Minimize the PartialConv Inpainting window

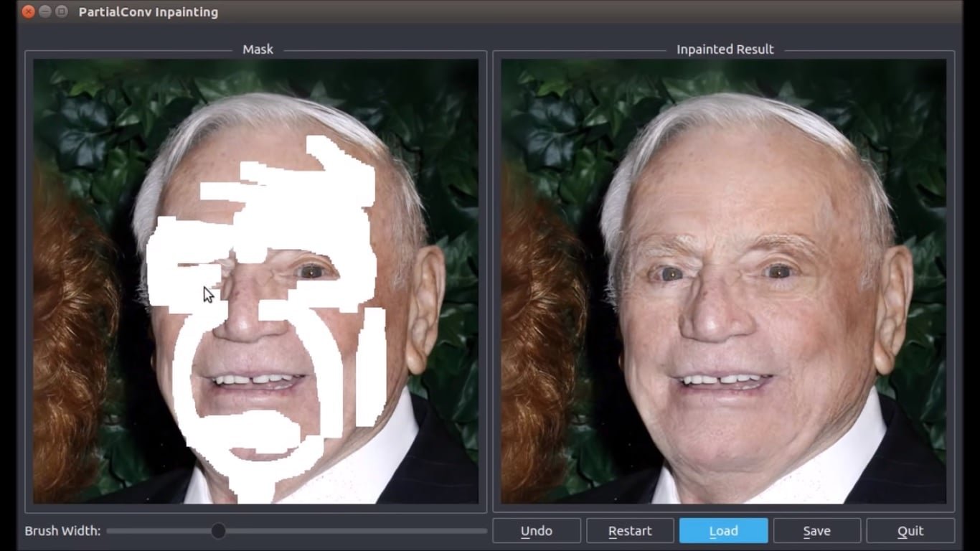(44, 11)
